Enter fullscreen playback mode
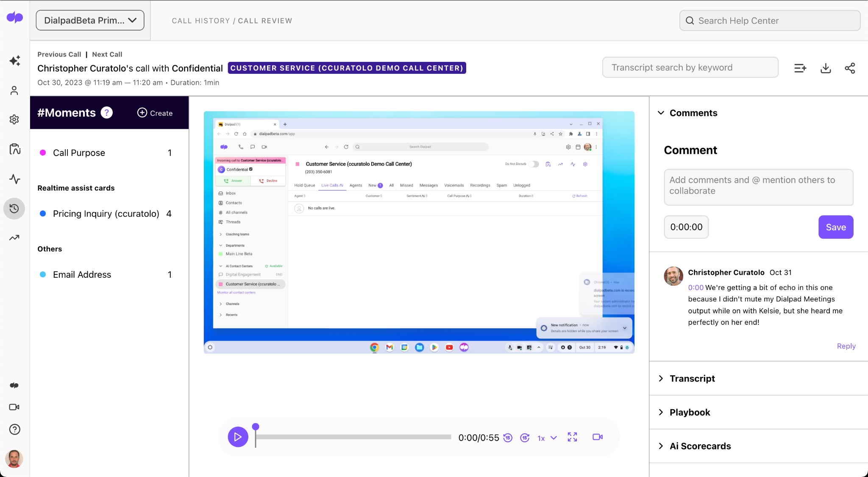Screen dimensions: 868x477 (x=572, y=437)
